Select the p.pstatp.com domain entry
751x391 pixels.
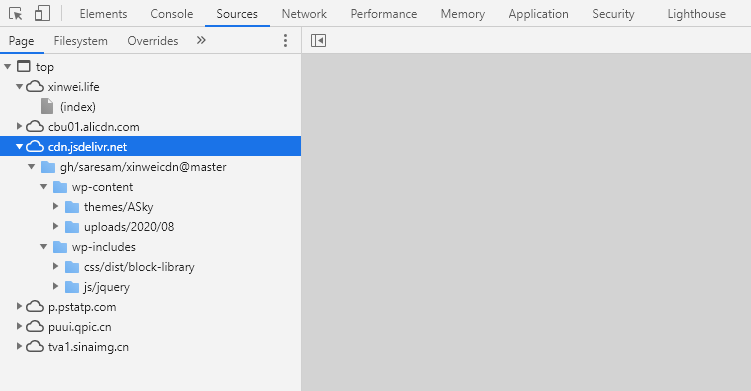[82, 307]
